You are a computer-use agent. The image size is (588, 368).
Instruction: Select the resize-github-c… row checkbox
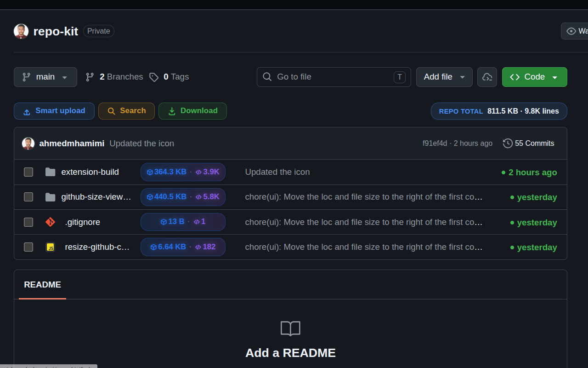[x=28, y=247]
